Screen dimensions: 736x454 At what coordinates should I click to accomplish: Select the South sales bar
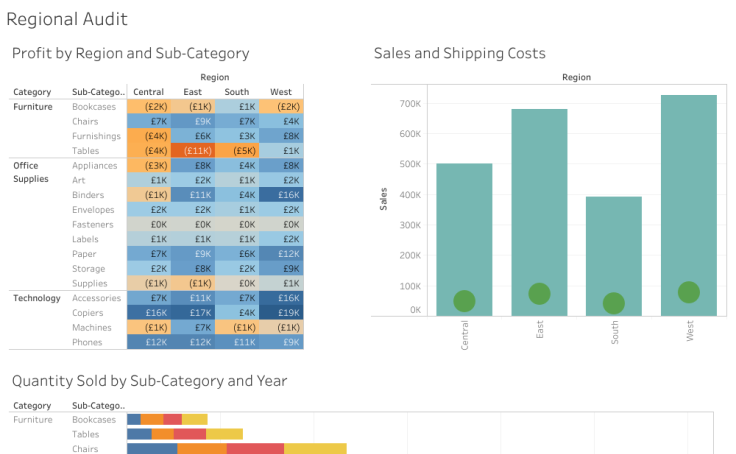click(x=614, y=240)
